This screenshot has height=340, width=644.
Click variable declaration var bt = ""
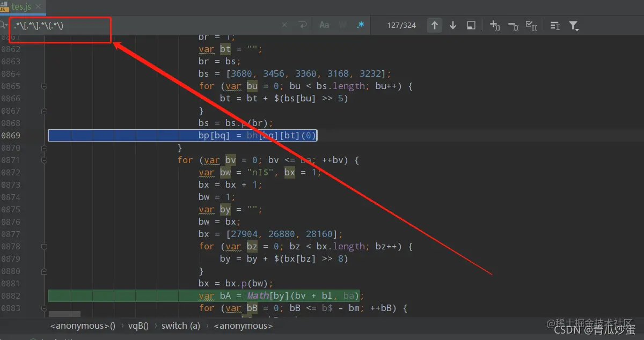tap(230, 49)
